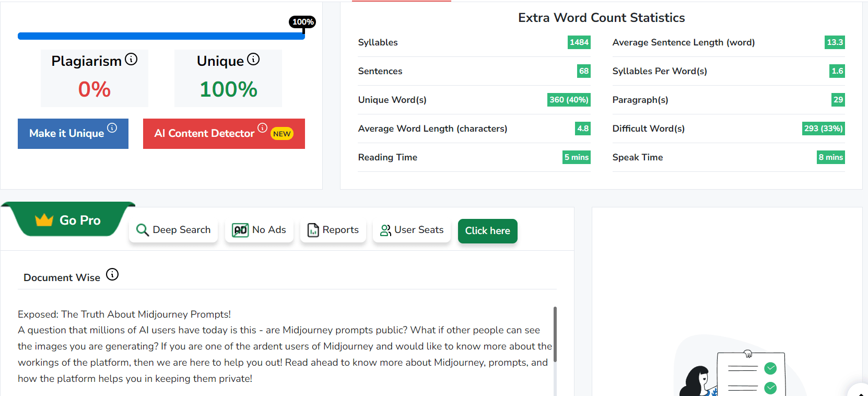Click the info icon beside Document Wise
This screenshot has width=868, height=396.
click(112, 274)
